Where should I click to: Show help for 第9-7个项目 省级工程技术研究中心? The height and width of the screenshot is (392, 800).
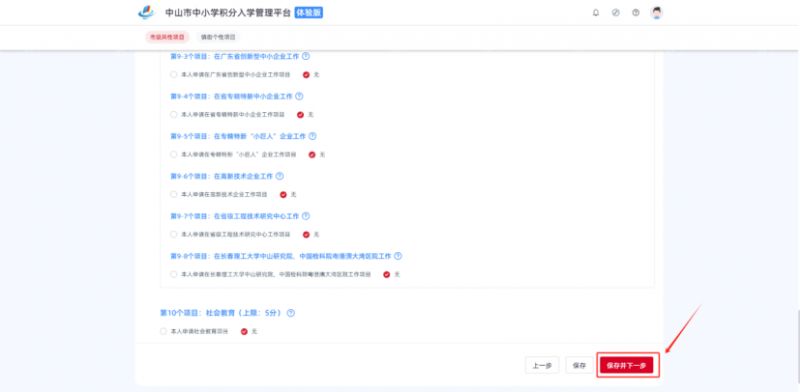306,216
